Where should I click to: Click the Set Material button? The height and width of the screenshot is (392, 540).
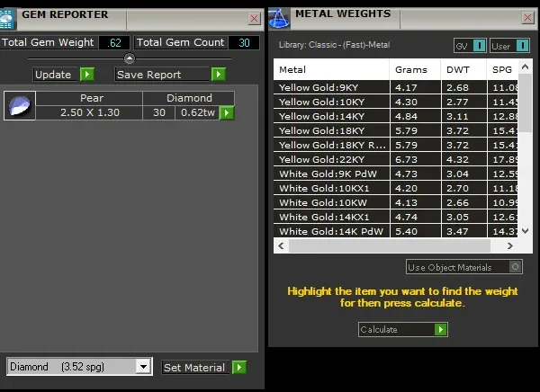pos(197,367)
